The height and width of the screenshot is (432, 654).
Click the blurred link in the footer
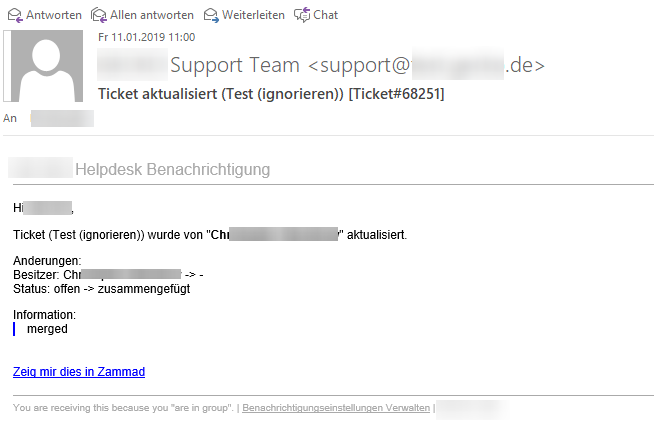click(x=472, y=409)
